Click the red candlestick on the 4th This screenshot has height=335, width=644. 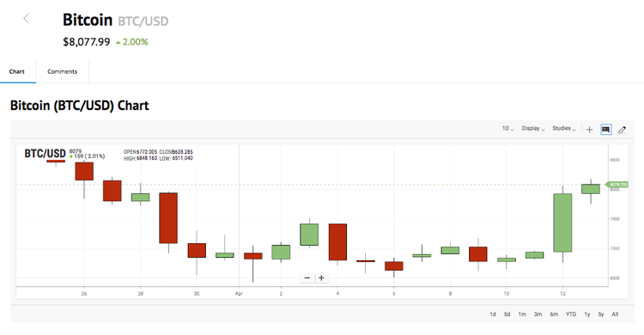(337, 241)
